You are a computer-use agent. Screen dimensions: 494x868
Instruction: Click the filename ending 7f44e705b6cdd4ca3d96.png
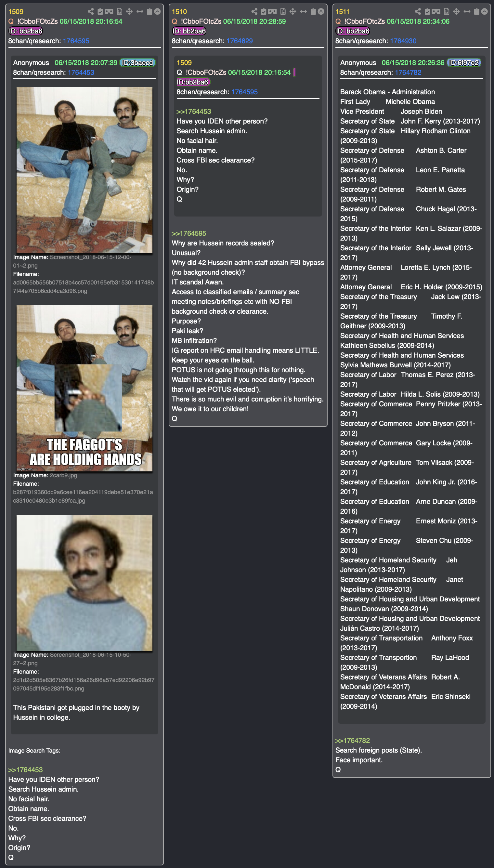[84, 287]
